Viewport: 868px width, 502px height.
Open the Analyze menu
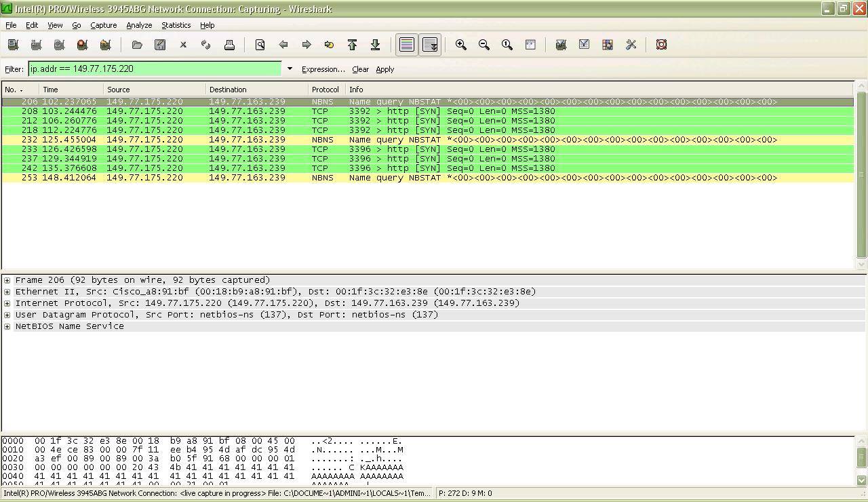pyautogui.click(x=139, y=25)
